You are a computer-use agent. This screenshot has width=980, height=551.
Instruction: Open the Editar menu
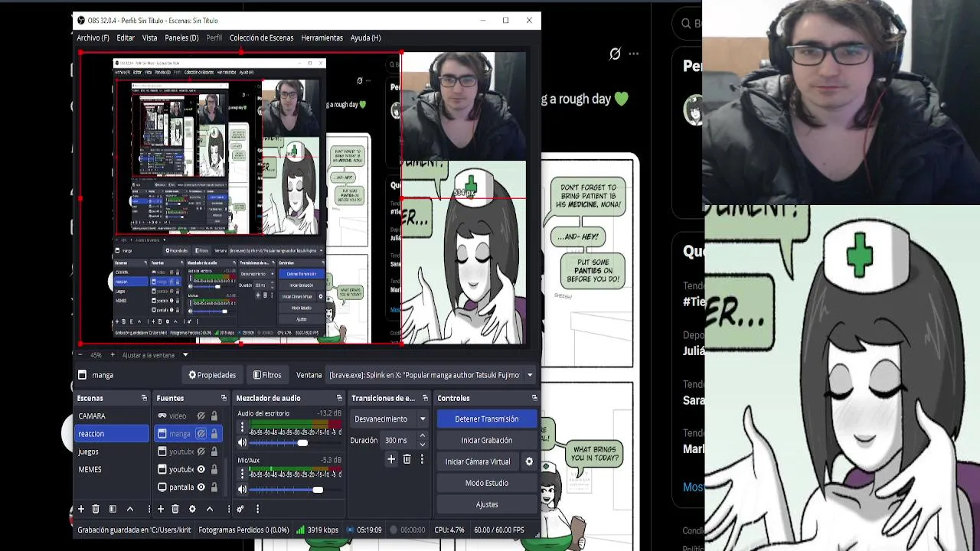pos(126,37)
